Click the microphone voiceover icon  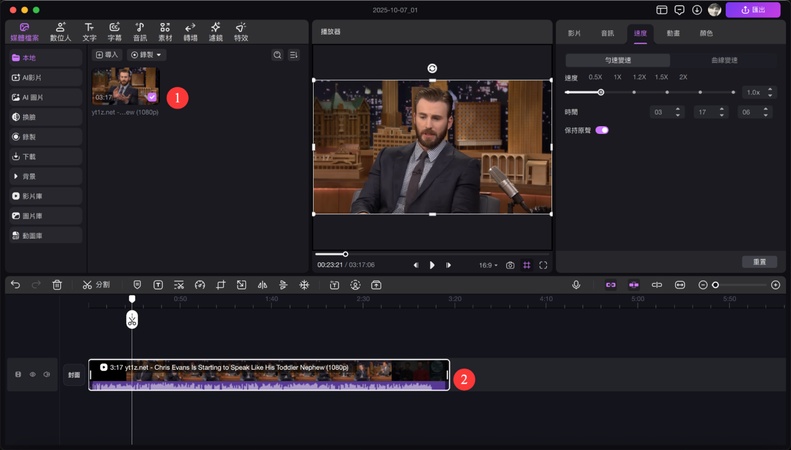576,285
